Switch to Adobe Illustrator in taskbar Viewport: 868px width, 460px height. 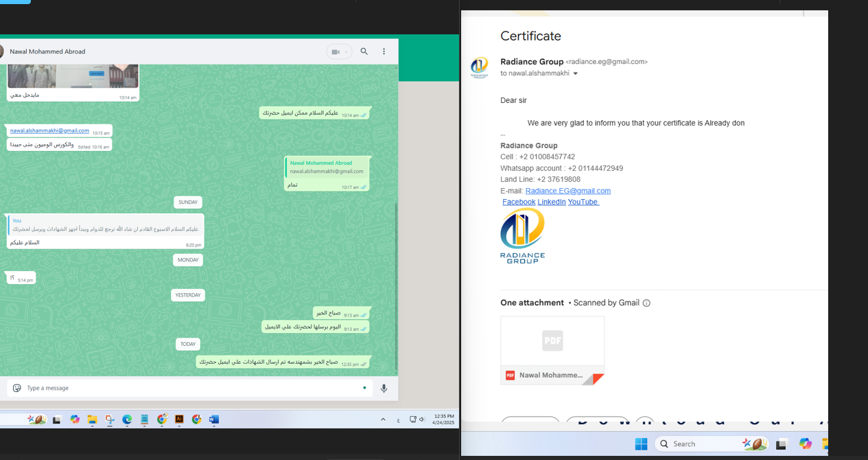point(179,419)
